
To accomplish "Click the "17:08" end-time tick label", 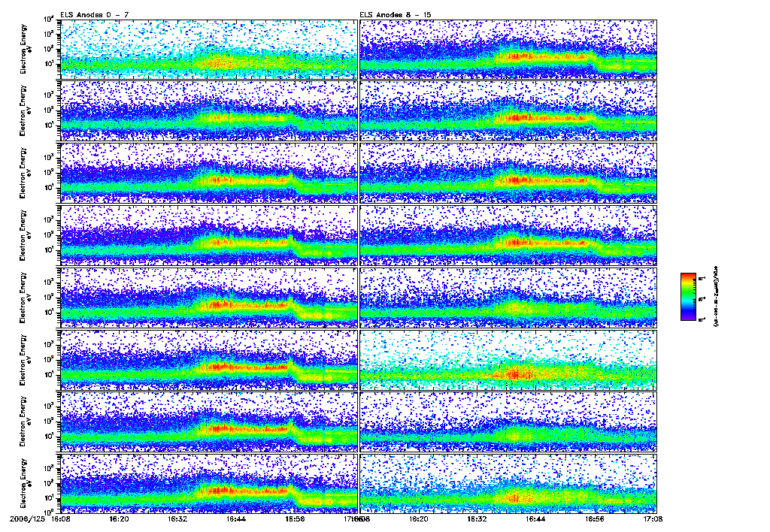I will coord(652,518).
